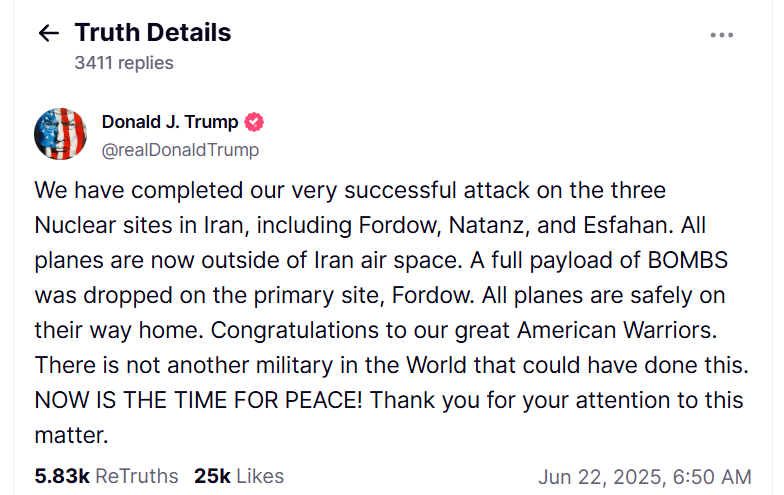Screen dimensions: 784x495
Task: Click the phrase American Warriors
Action: 617,330
